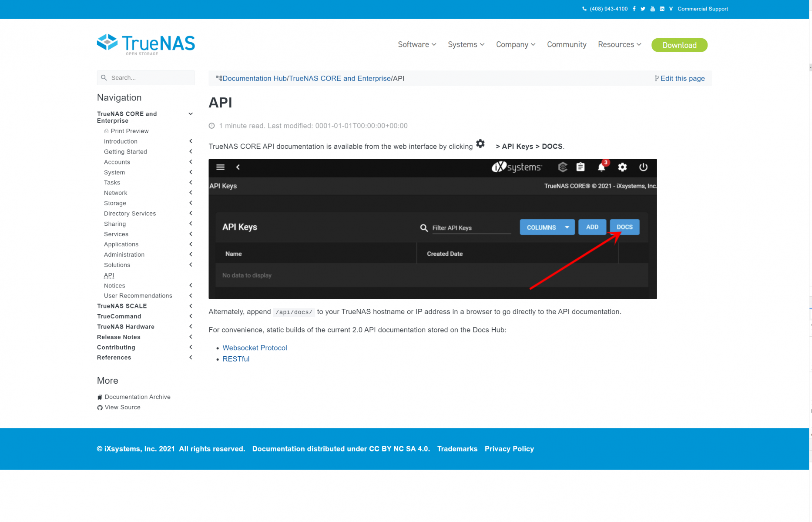This screenshot has width=812, height=522.
Task: Expand the Introduction section chevron
Action: 191,141
